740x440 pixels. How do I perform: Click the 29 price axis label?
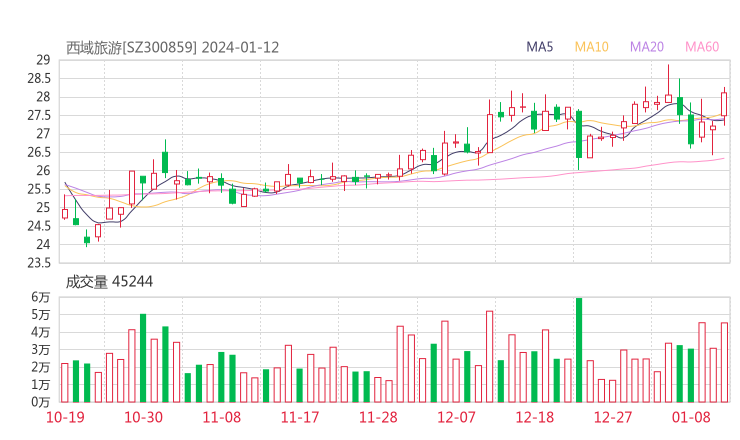click(x=43, y=60)
